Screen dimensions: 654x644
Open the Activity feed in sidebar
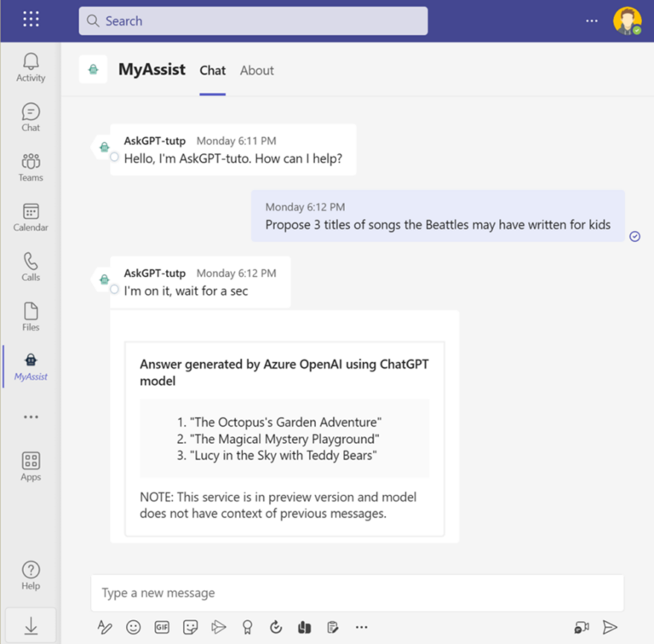(x=31, y=67)
